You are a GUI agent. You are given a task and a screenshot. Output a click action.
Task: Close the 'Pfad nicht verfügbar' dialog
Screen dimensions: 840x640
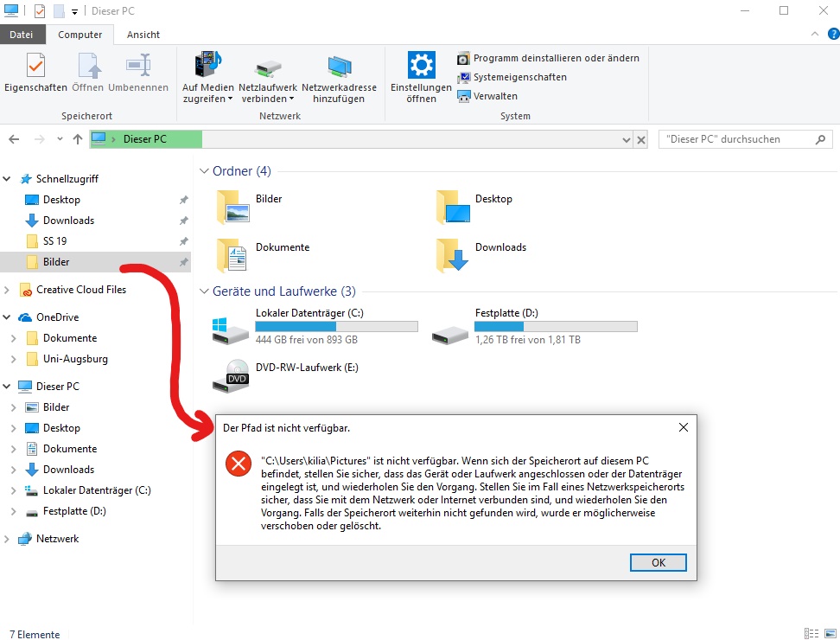pos(683,427)
